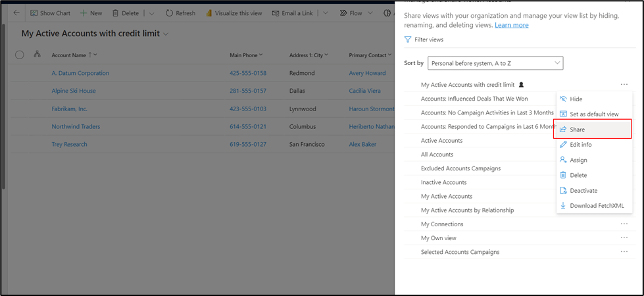Click the Delete trash icon in toolbar
The image size is (644, 296).
coord(116,13)
